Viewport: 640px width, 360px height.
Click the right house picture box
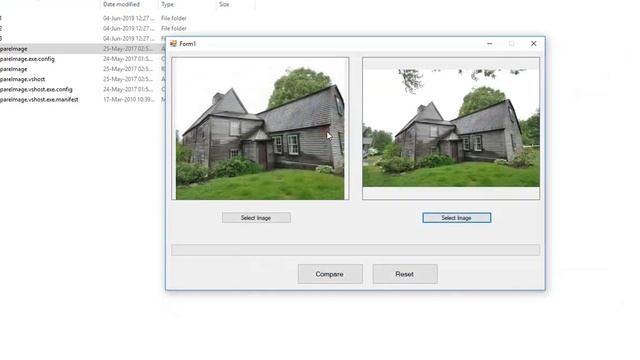pos(451,129)
